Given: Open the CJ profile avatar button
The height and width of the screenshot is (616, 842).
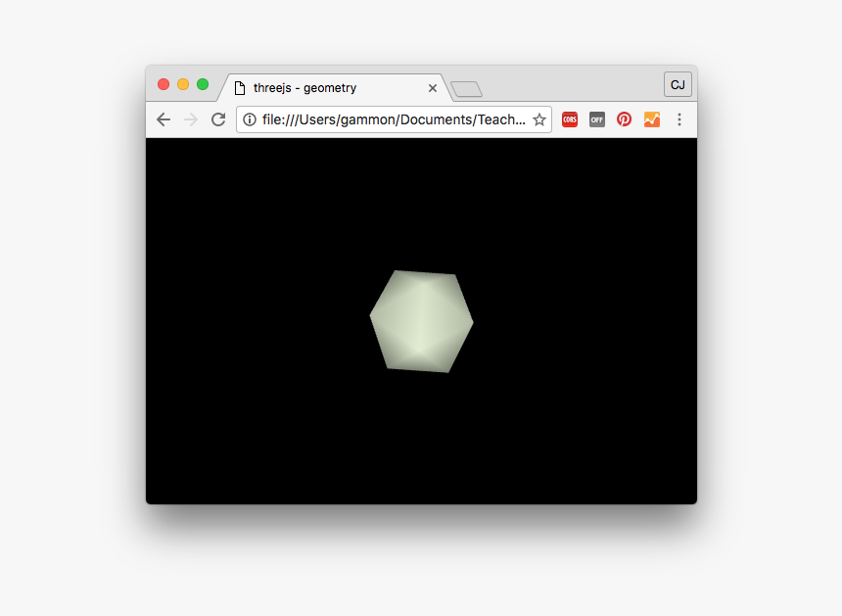Looking at the screenshot, I should [x=678, y=84].
